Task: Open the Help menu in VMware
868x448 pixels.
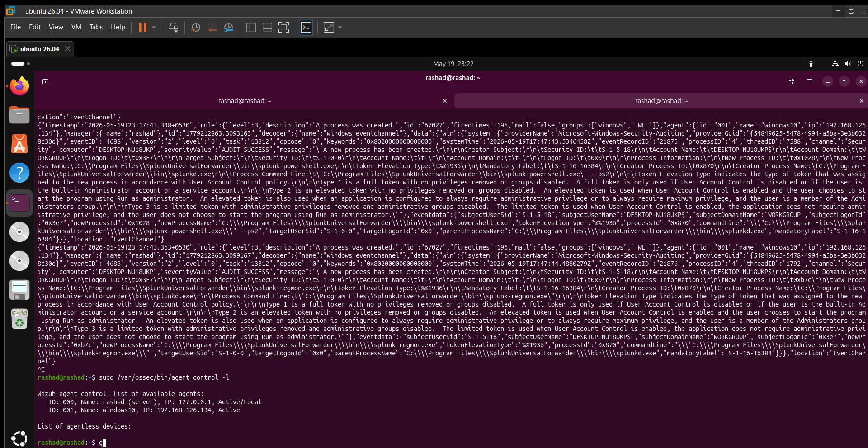Action: 118,27
